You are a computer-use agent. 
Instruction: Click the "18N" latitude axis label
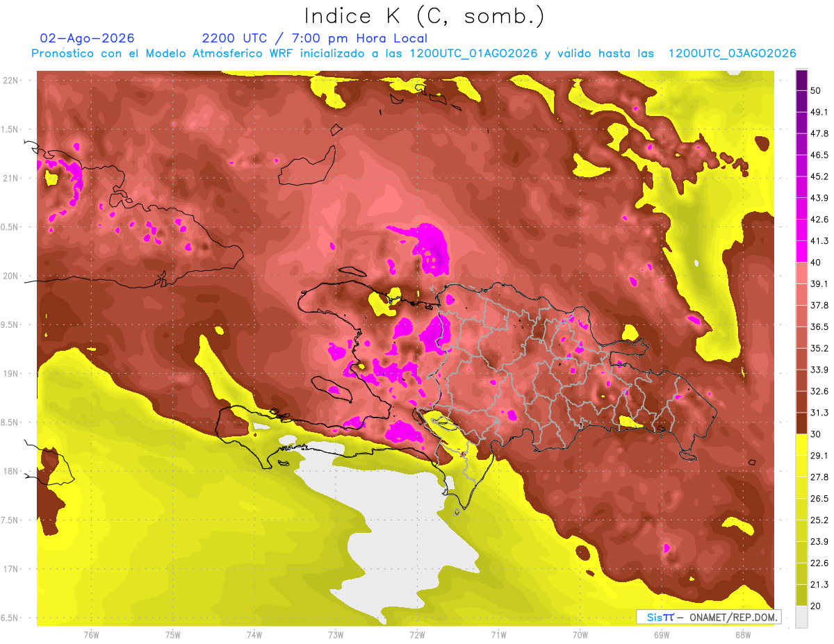pos(11,471)
